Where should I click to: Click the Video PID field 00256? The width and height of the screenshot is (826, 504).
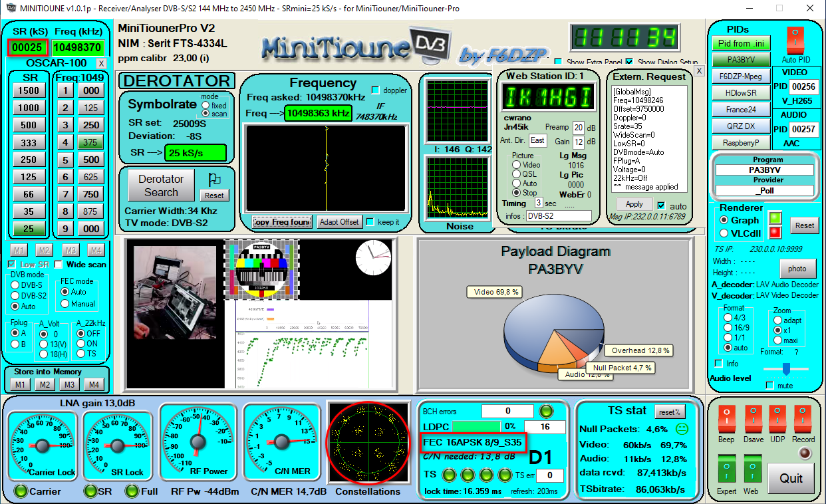[804, 86]
